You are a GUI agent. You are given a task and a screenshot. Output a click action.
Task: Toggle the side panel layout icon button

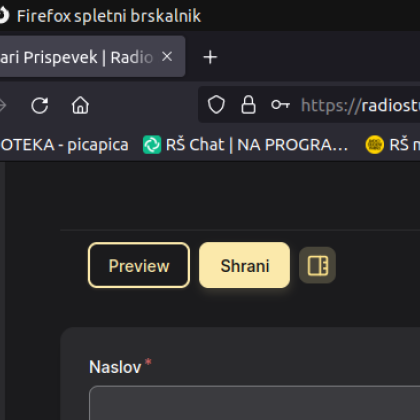point(317,265)
